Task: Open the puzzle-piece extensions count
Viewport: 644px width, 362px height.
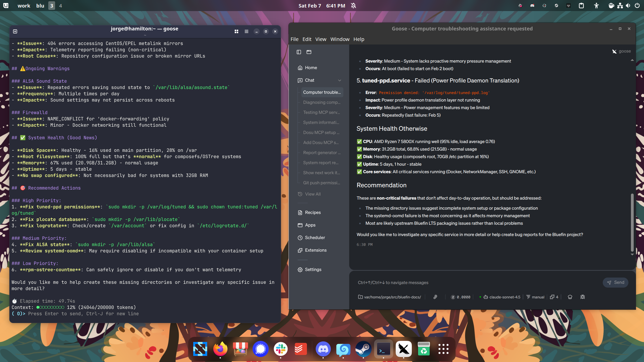Action: coord(554,297)
